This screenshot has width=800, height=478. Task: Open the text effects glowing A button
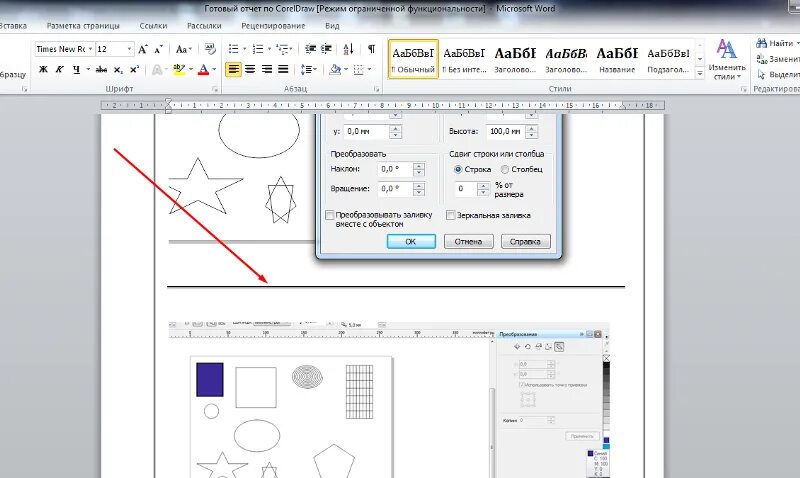click(157, 69)
